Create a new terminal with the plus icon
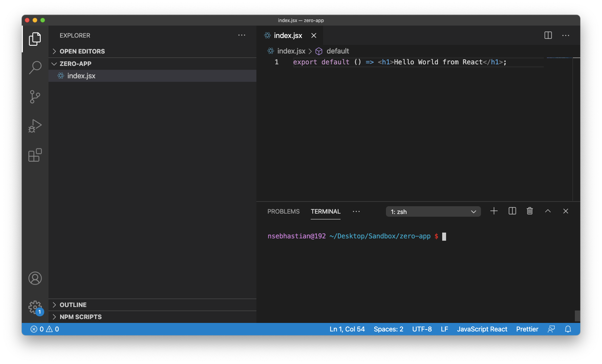The image size is (602, 364). point(494,211)
